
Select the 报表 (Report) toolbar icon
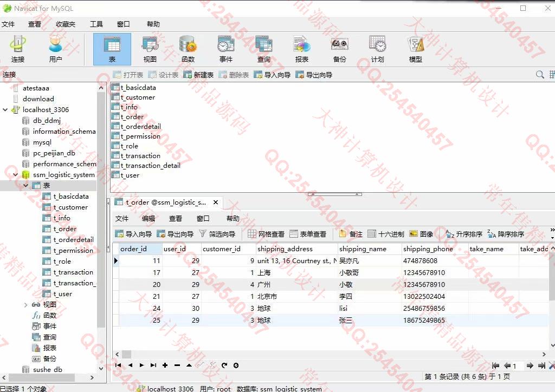[301, 49]
